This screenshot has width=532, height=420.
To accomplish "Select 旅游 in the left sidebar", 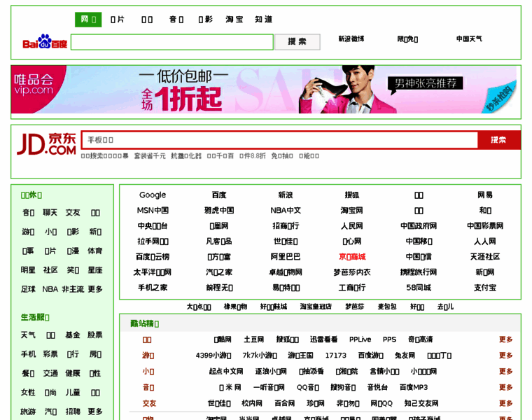I will pos(28,412).
